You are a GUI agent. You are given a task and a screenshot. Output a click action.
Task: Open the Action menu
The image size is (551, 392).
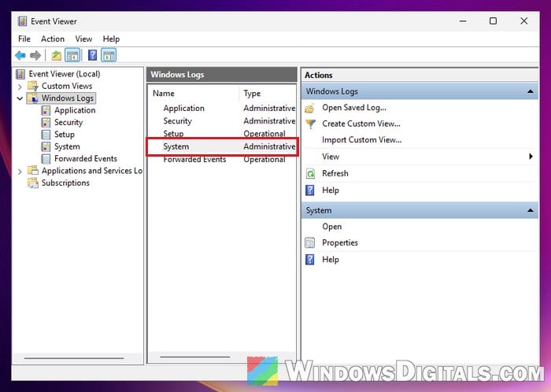pyautogui.click(x=53, y=39)
